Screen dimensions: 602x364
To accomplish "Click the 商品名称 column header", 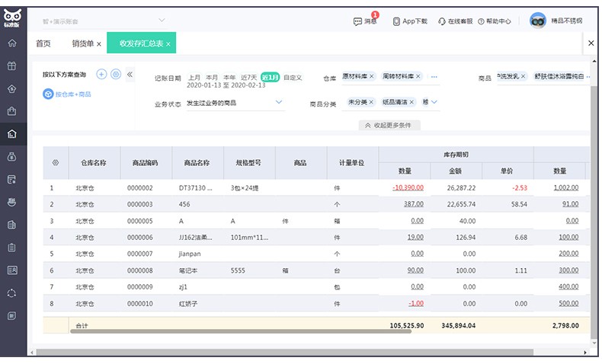I will 197,163.
